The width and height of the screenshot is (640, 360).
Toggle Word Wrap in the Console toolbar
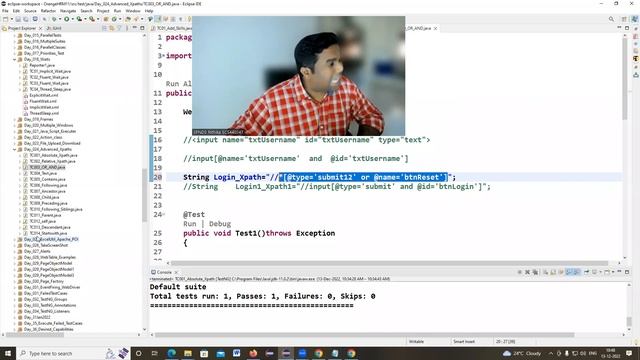(x=561, y=272)
